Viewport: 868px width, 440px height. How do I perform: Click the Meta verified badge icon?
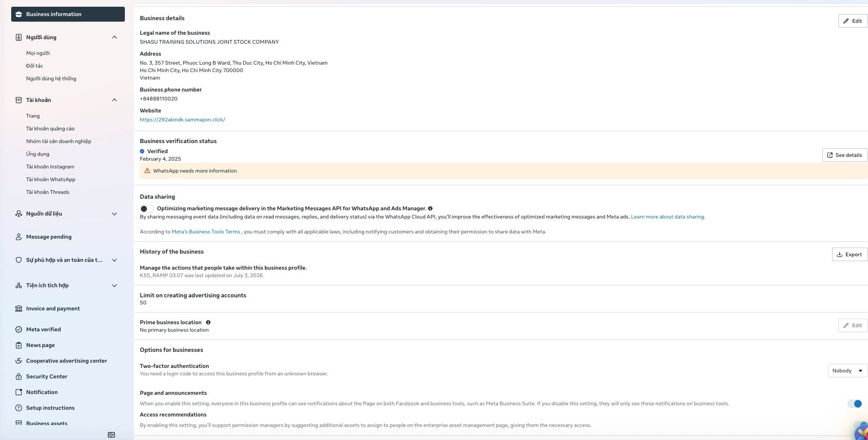tap(19, 329)
